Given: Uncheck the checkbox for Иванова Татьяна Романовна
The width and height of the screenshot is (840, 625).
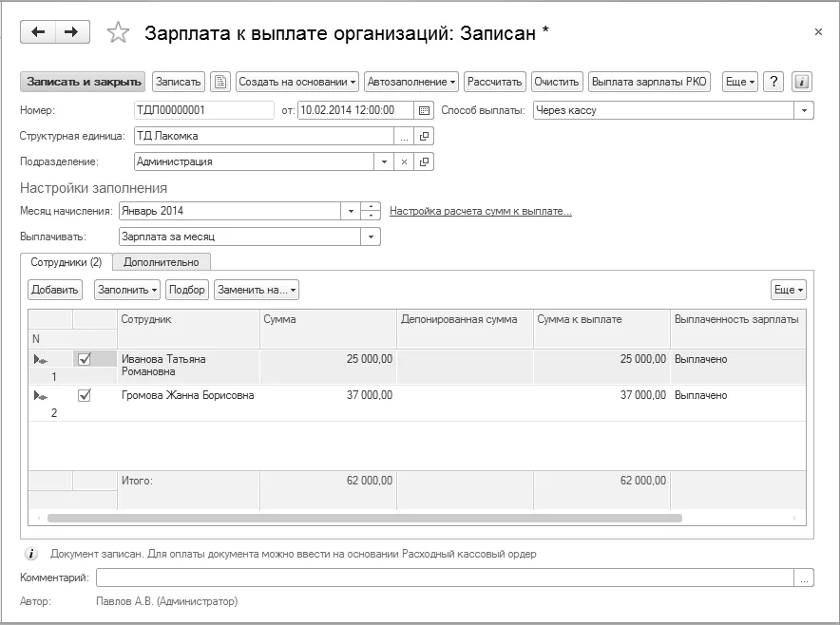Looking at the screenshot, I should coord(85,359).
